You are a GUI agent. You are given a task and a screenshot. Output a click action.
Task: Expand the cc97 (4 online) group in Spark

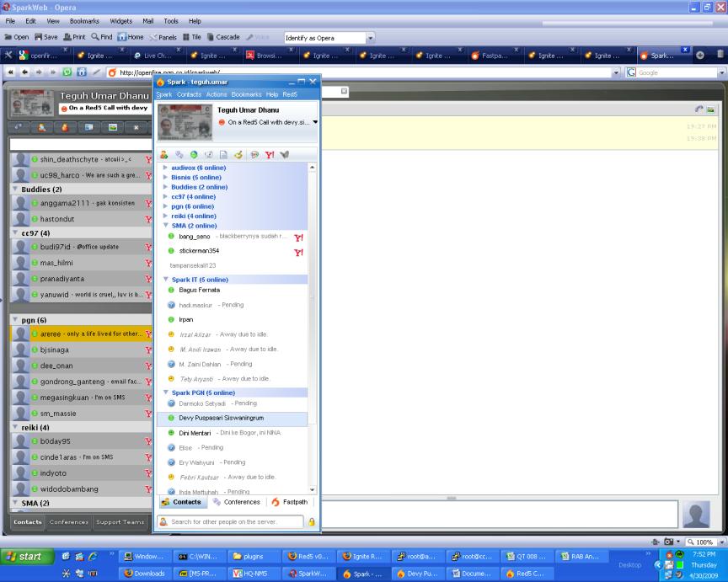(x=165, y=196)
